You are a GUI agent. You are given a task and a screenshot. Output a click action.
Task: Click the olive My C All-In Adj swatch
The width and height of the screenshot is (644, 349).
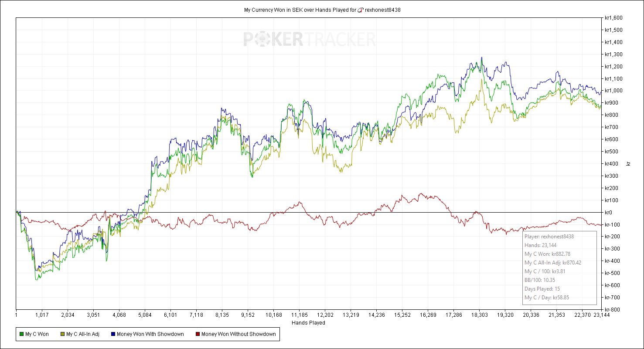62,334
